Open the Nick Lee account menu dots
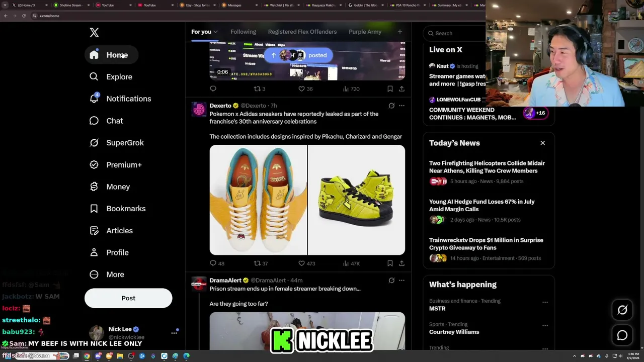The width and height of the screenshot is (644, 362). click(174, 333)
